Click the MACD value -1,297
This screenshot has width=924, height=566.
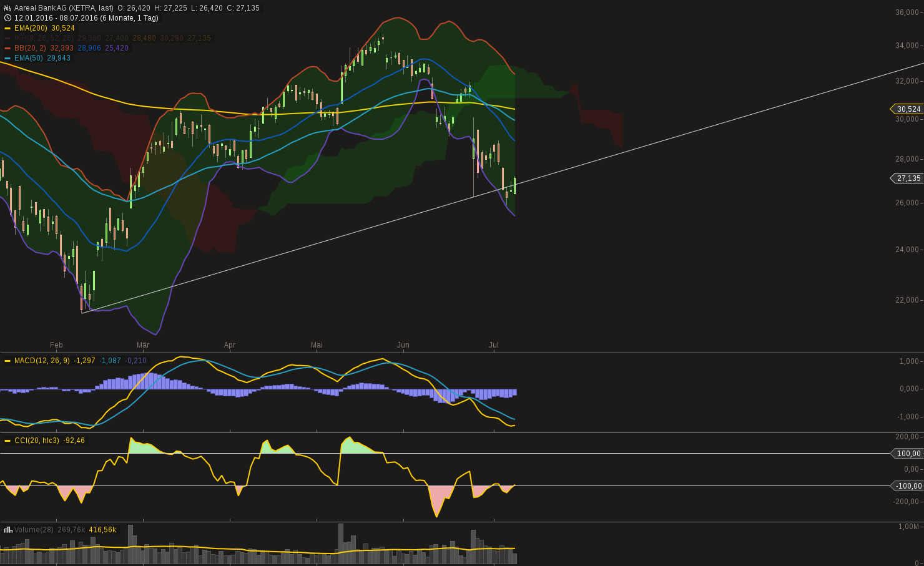pos(84,361)
